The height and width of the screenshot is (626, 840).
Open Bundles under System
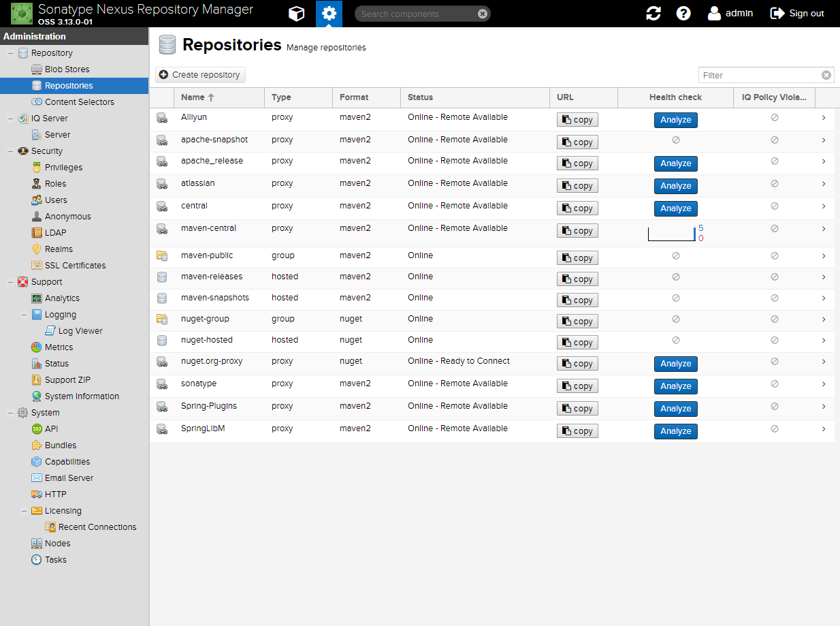(x=61, y=445)
